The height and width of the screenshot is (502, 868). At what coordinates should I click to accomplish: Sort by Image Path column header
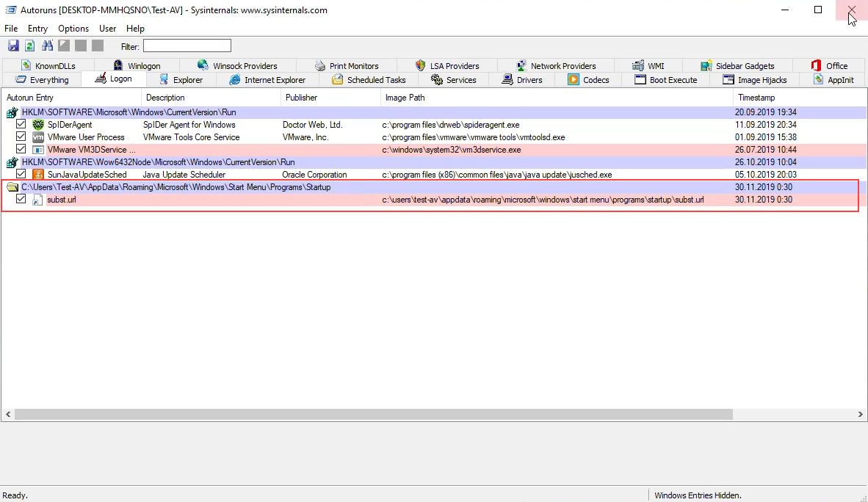[x=557, y=98]
